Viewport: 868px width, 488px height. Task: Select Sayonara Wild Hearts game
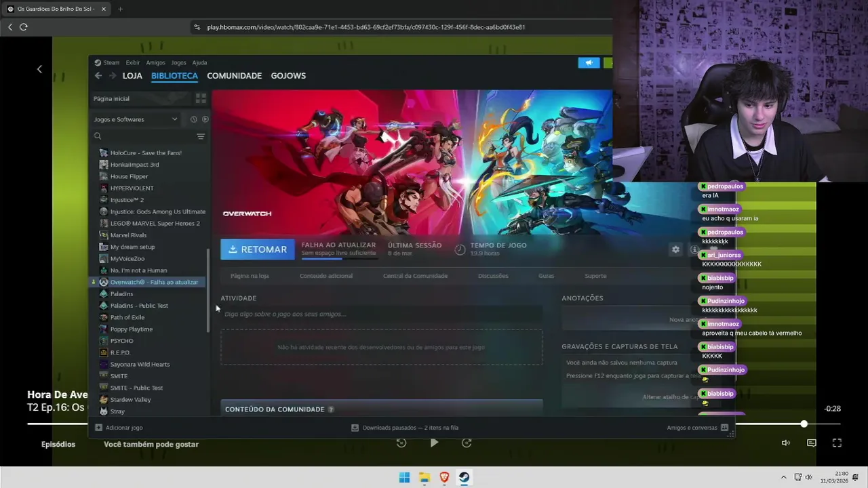(140, 365)
